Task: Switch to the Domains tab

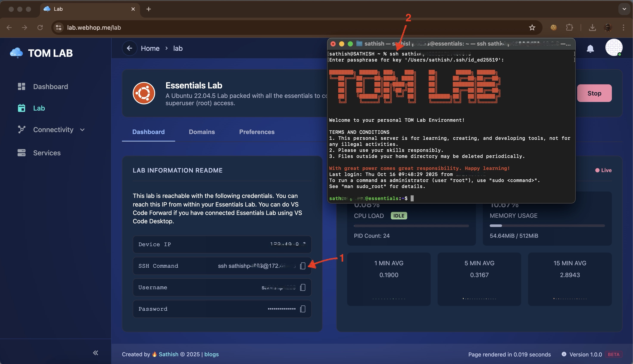Action: pos(202,132)
